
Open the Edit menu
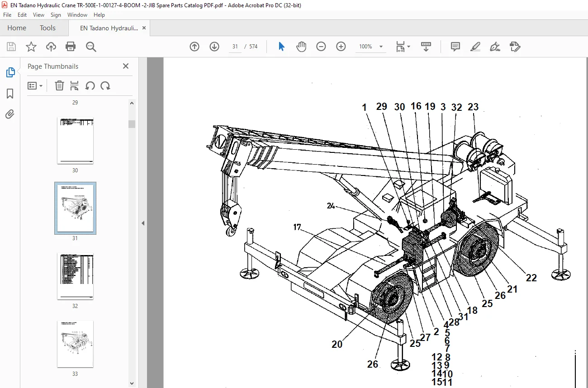coord(22,15)
